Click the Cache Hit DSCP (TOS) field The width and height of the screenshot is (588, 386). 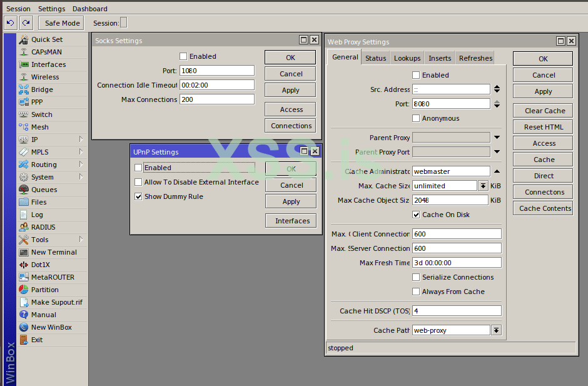[457, 310]
